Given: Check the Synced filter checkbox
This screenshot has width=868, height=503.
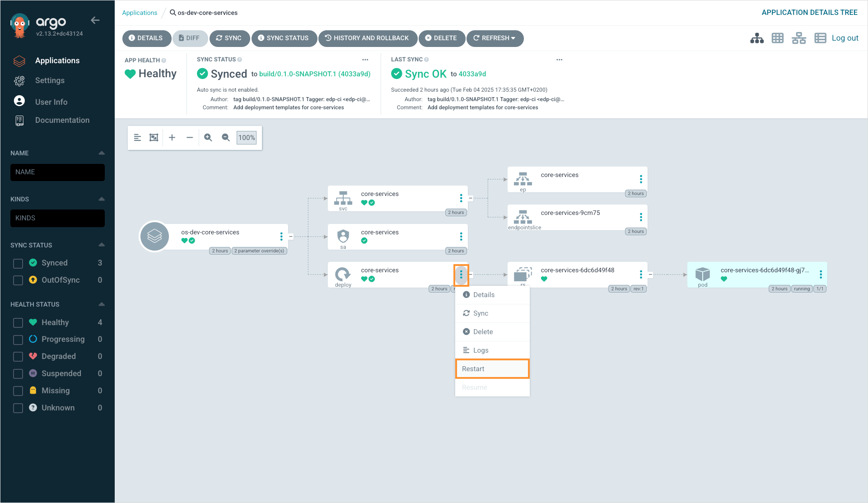Looking at the screenshot, I should tap(18, 263).
